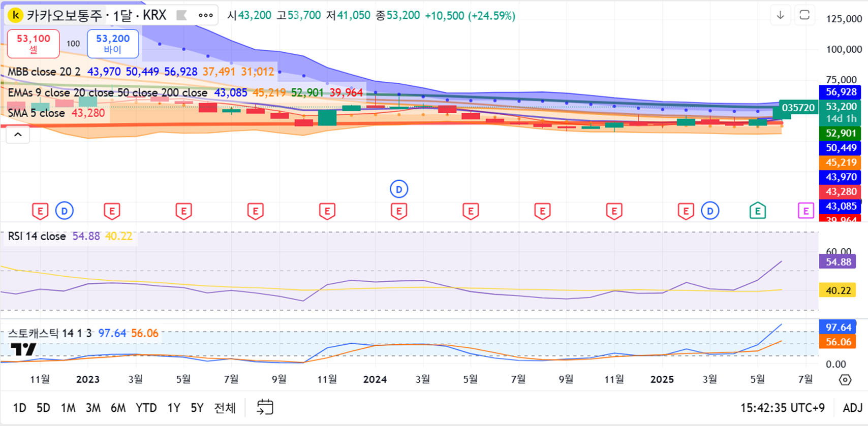Select the MBB close 20 2 indicator legend
This screenshot has height=426, width=868.
tap(44, 72)
